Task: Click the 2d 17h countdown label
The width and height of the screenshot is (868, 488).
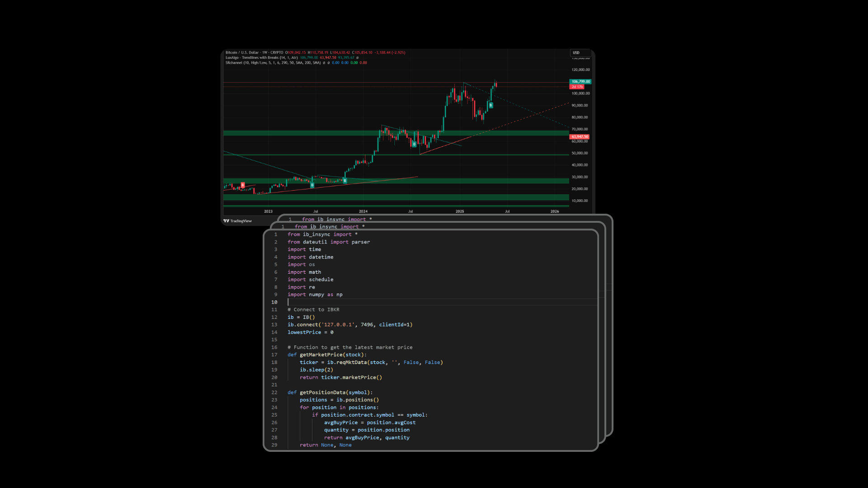Action: [x=577, y=87]
